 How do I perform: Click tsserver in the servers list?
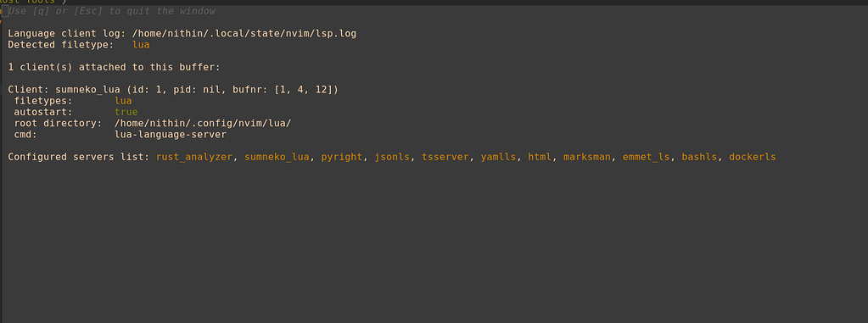tap(445, 157)
